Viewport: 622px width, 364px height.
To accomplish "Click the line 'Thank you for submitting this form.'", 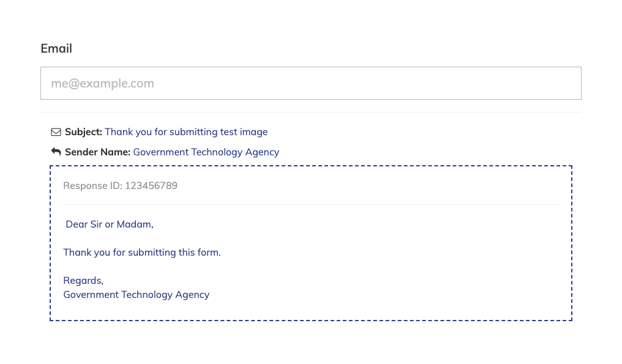I will (x=142, y=252).
